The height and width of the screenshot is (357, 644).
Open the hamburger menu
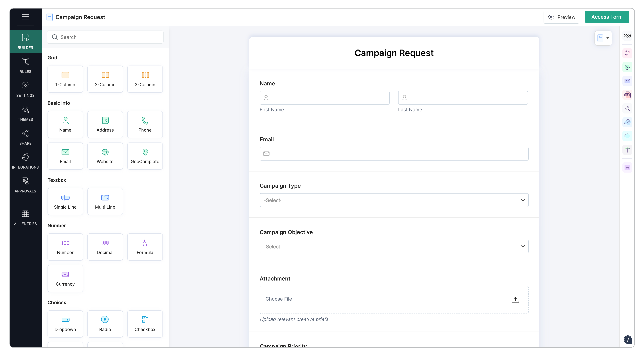click(x=25, y=17)
